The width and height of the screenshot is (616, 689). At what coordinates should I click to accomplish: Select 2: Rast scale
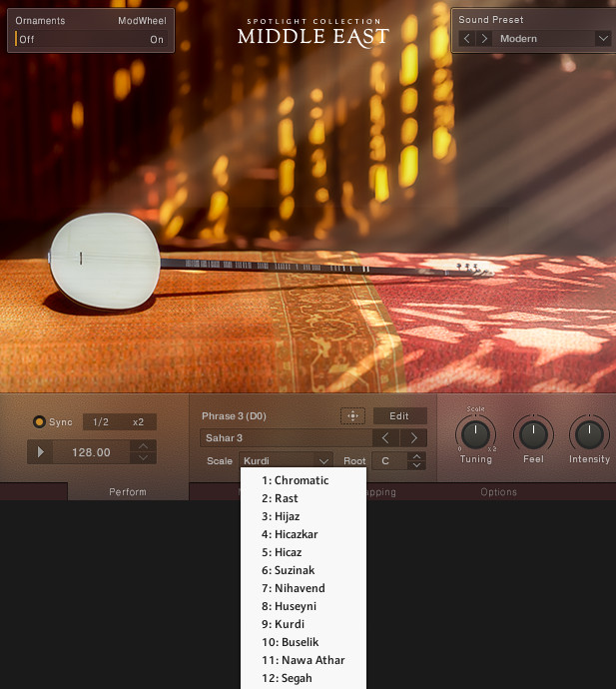pos(304,498)
